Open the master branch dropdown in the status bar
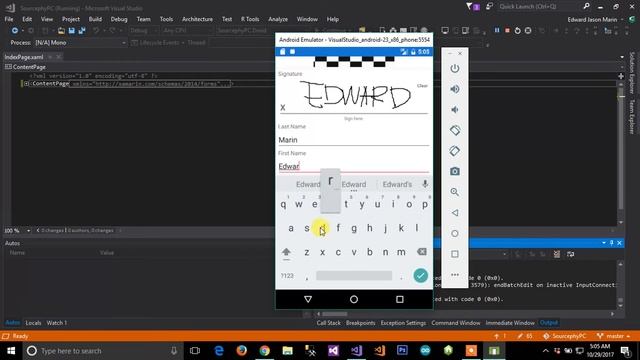The height and width of the screenshot is (360, 640). pos(614,336)
